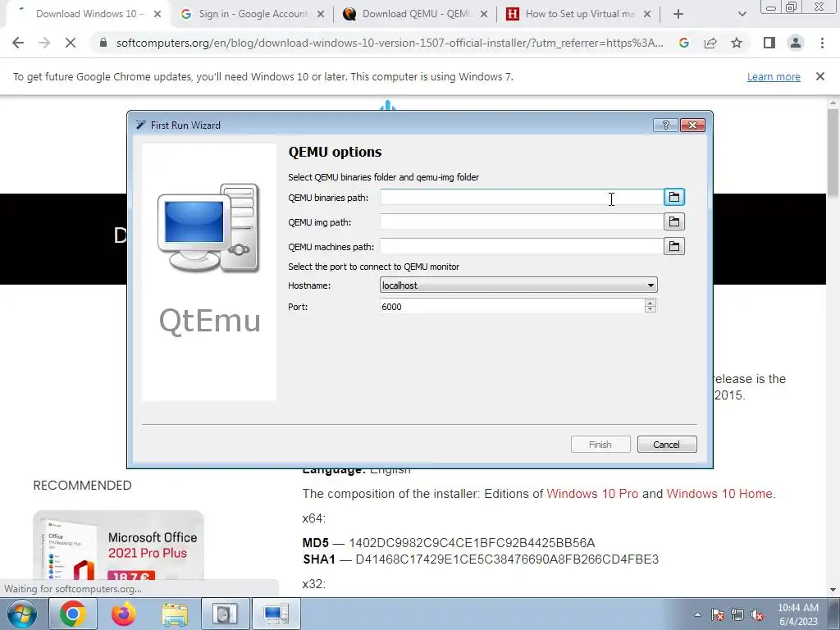
Task: Click the Port 6000 number field
Action: (x=512, y=307)
